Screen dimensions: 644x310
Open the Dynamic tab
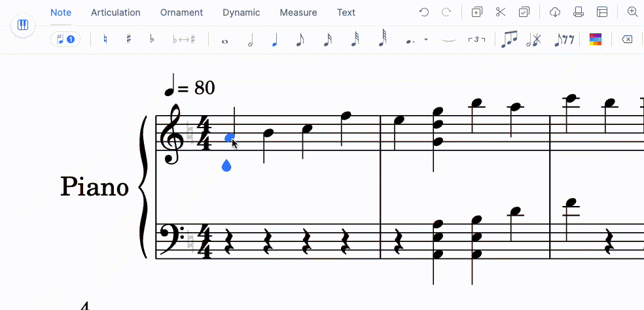pyautogui.click(x=241, y=12)
